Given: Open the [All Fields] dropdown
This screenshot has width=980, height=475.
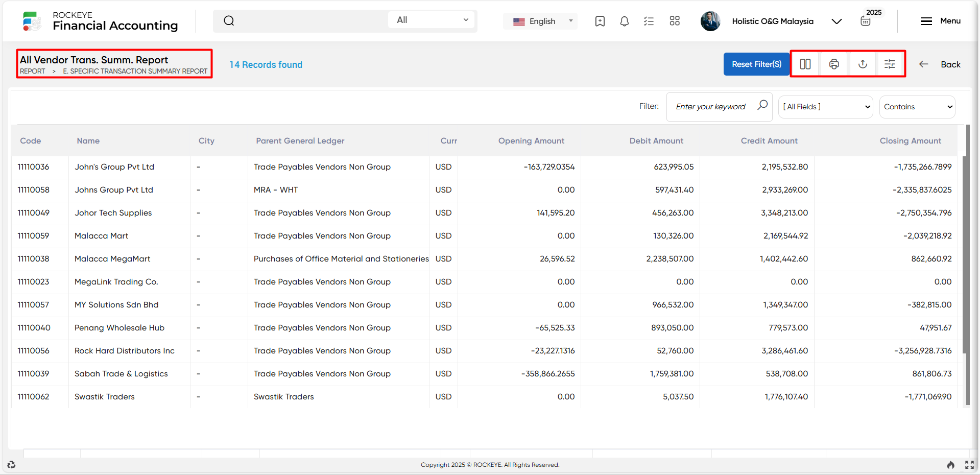Looking at the screenshot, I should (x=826, y=107).
